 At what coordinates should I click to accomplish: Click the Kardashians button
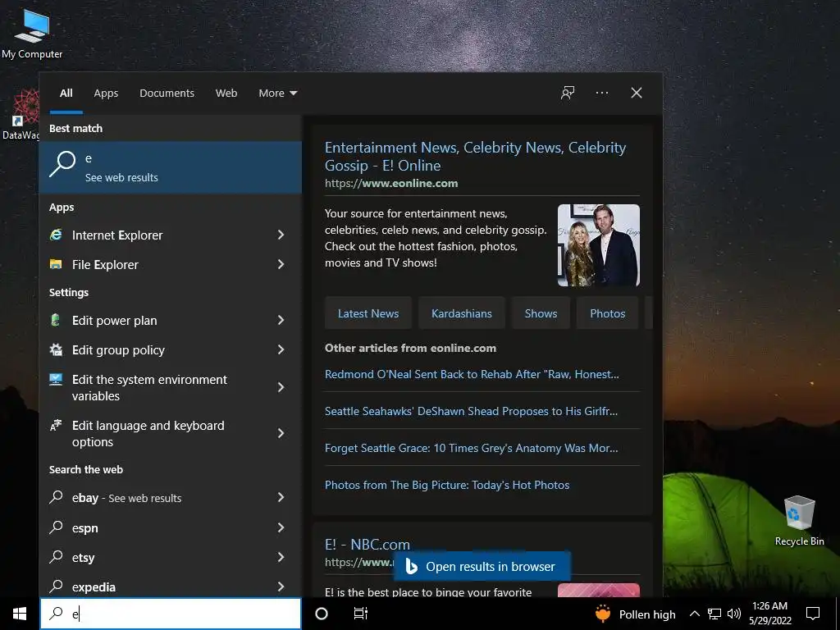click(461, 313)
